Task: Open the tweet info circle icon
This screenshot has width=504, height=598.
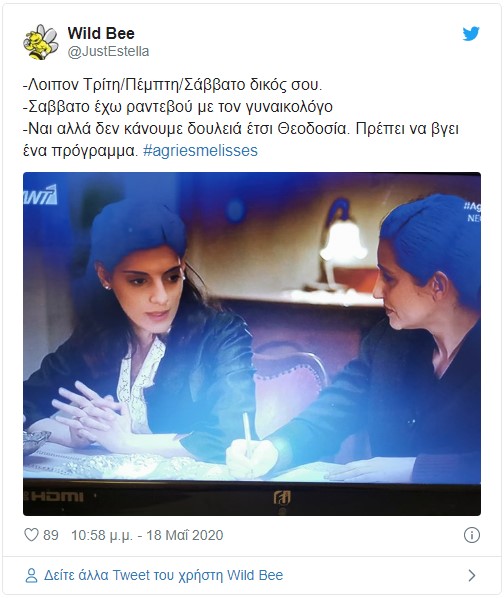Action: [x=472, y=535]
